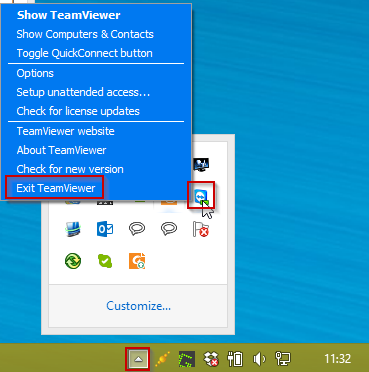
Task: Click the green checkmark tray icon
Action: [x=105, y=261]
